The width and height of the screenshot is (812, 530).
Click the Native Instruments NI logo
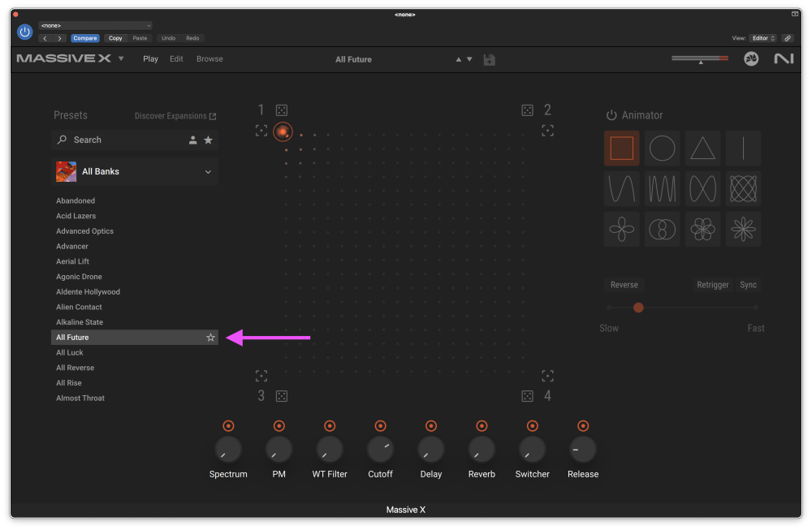[x=784, y=59]
